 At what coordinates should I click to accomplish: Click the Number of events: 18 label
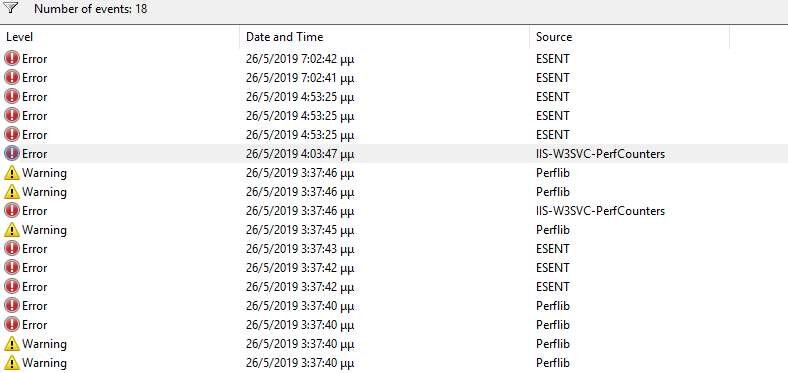click(91, 9)
